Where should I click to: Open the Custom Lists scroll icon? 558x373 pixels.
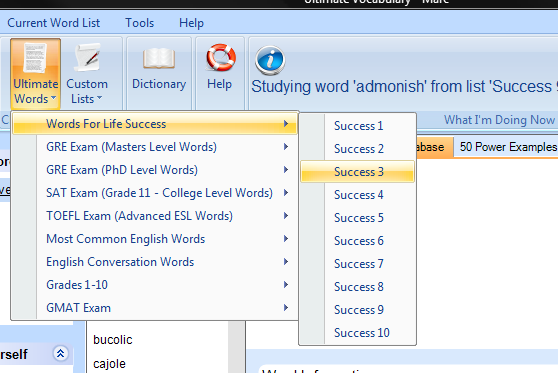(x=87, y=57)
